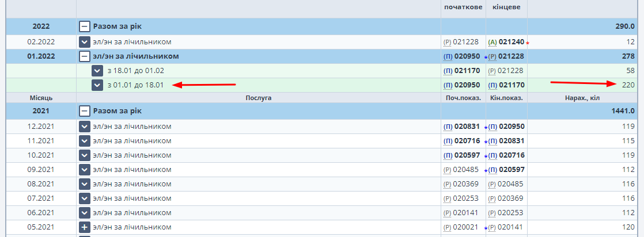This screenshot has height=237, width=644.
Task: Expand the 09.2021 row chevron
Action: tap(85, 170)
